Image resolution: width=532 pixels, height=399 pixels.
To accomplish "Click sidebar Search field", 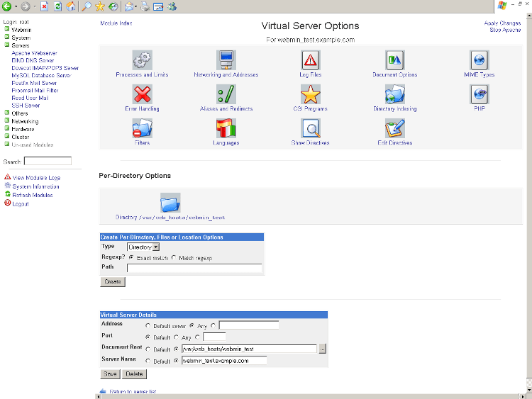I will [x=48, y=161].
